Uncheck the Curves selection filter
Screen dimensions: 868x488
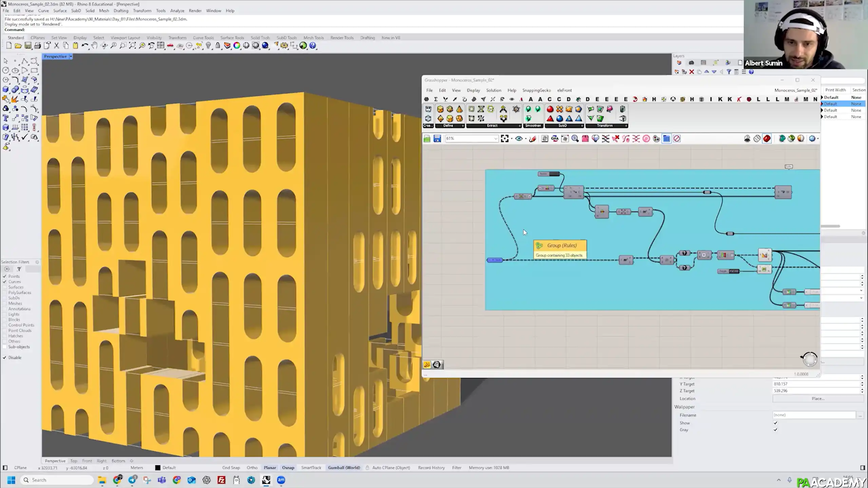5,282
